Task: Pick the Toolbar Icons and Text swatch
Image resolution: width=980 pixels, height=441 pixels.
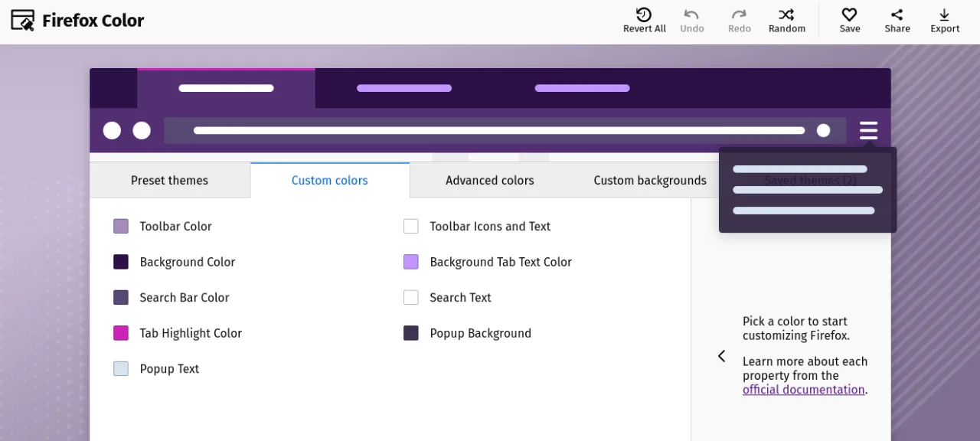Action: 411,226
